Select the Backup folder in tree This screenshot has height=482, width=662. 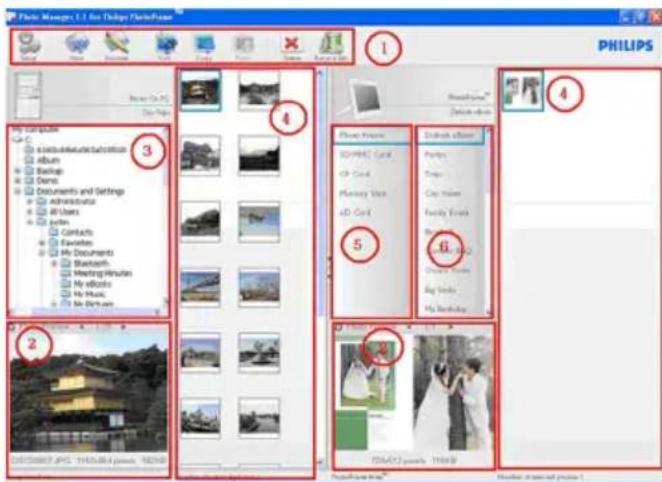point(44,171)
